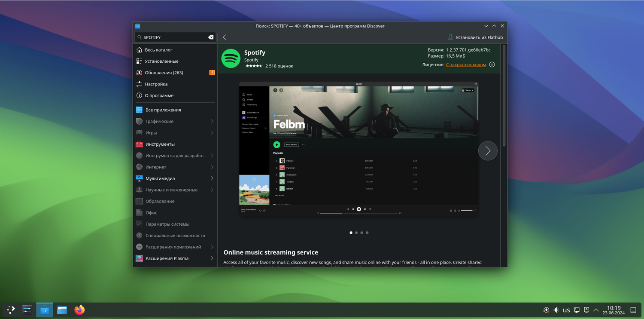This screenshot has width=644, height=319.
Task: Open the license info icon beside С закрытым кодом
Action: click(492, 64)
